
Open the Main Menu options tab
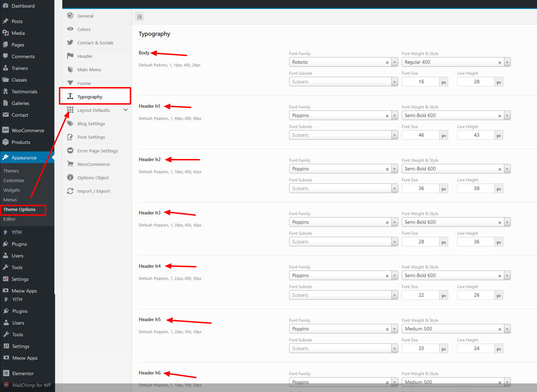(97, 70)
